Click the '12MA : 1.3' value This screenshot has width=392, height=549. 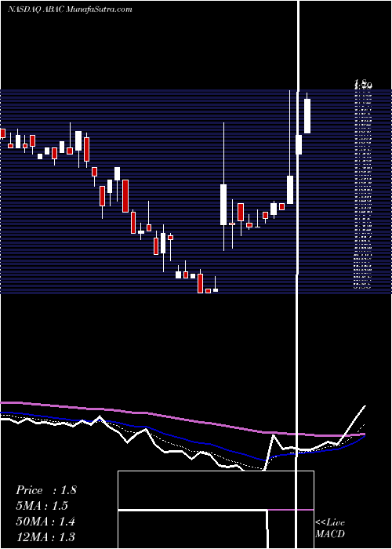[x=45, y=536]
